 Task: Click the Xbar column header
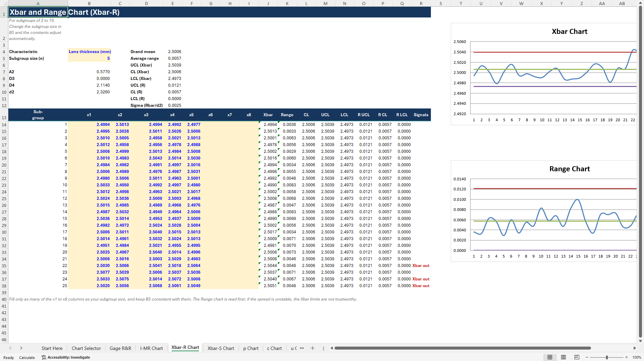click(268, 115)
